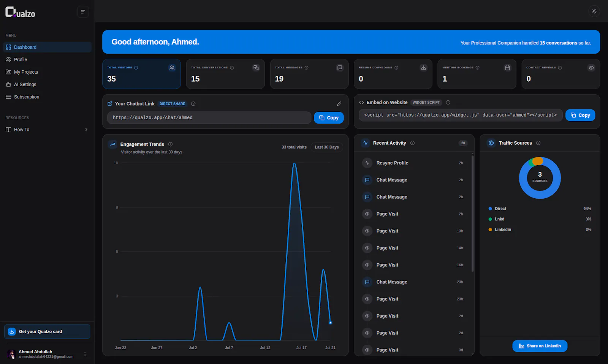Click info icon beside Engagement Trends
Screen dimensions: 608x364
170,144
